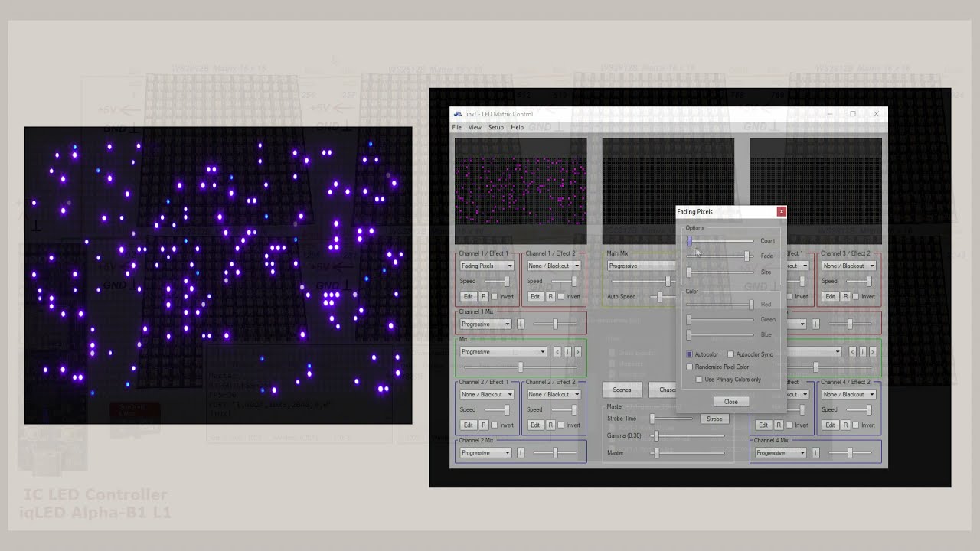Open Channel 1 / Effect 1 Fading Pixels dropdown
The image size is (980, 551).
coord(487,266)
